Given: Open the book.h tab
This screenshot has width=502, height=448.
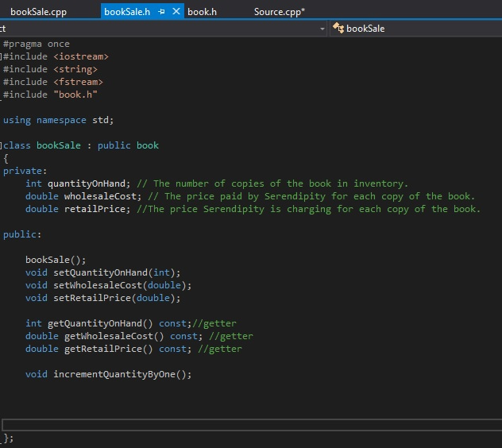Looking at the screenshot, I should [x=202, y=12].
